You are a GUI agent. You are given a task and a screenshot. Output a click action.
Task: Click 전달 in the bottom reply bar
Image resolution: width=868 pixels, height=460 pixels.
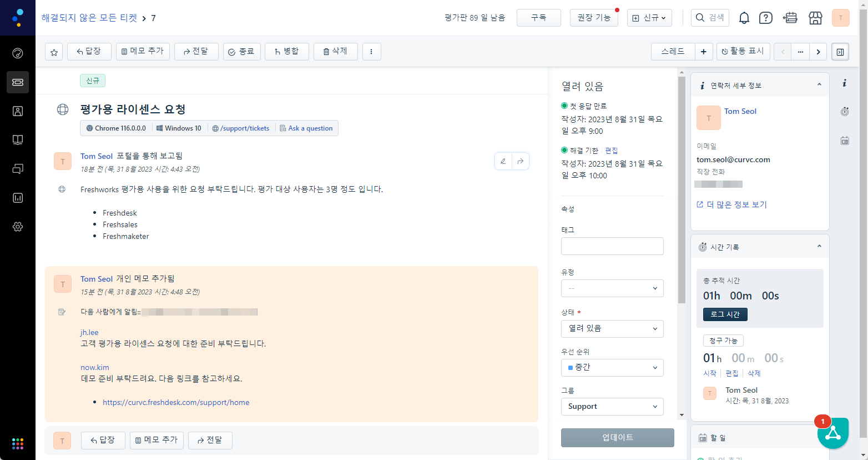tap(210, 441)
